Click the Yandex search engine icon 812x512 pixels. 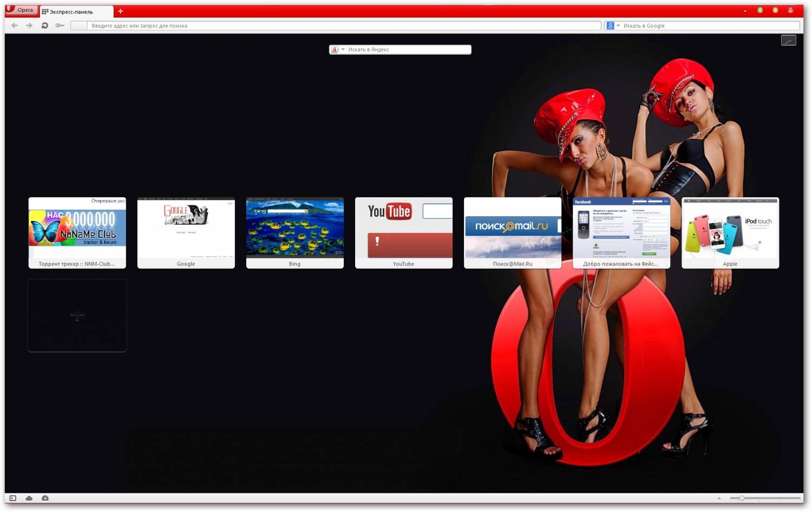[335, 49]
